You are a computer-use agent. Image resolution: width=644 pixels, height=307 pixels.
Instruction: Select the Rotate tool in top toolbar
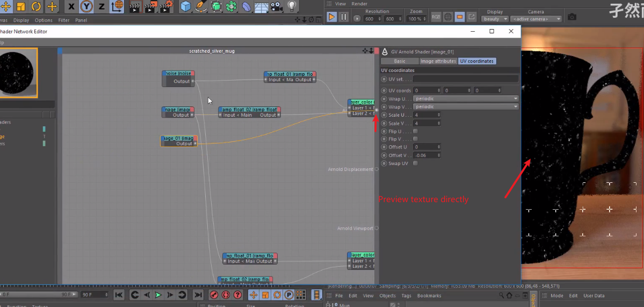pyautogui.click(x=36, y=6)
